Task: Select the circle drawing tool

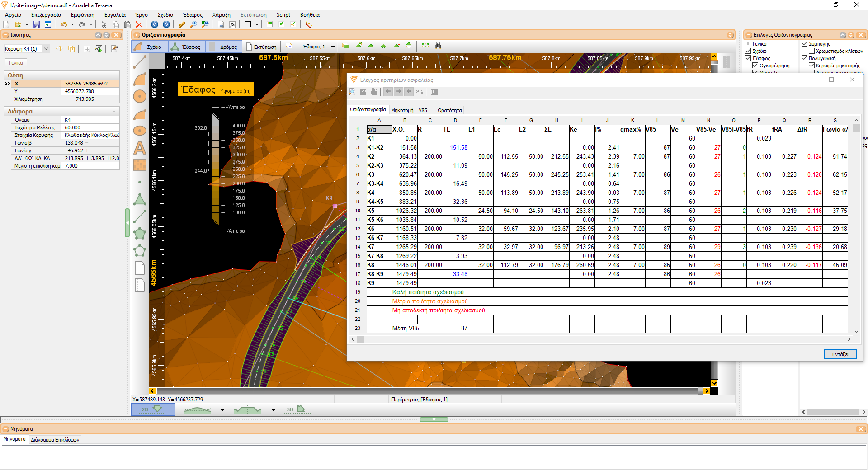Action: tap(140, 96)
